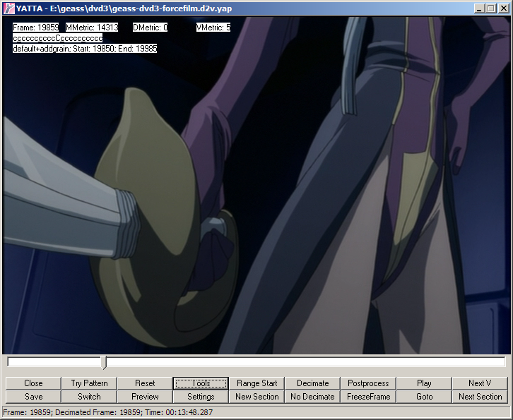
Task: Click the 'cccccccccCcccccccccc' pattern text
Action: pos(57,38)
